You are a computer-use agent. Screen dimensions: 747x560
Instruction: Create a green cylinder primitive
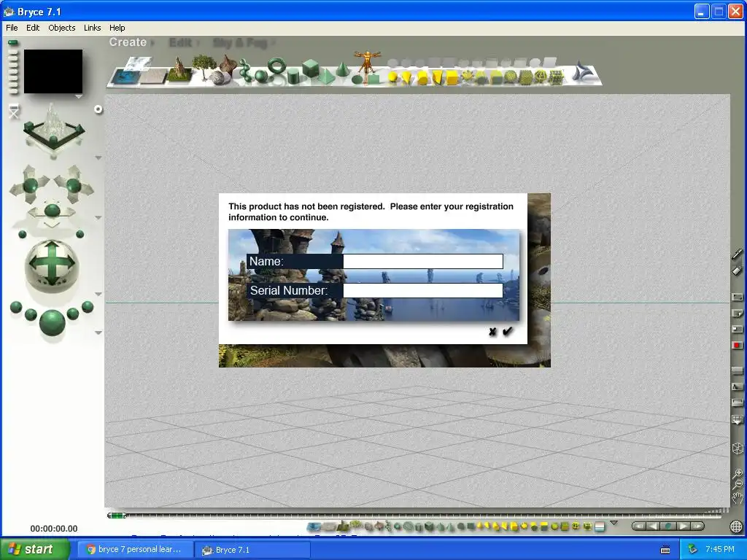click(293, 76)
